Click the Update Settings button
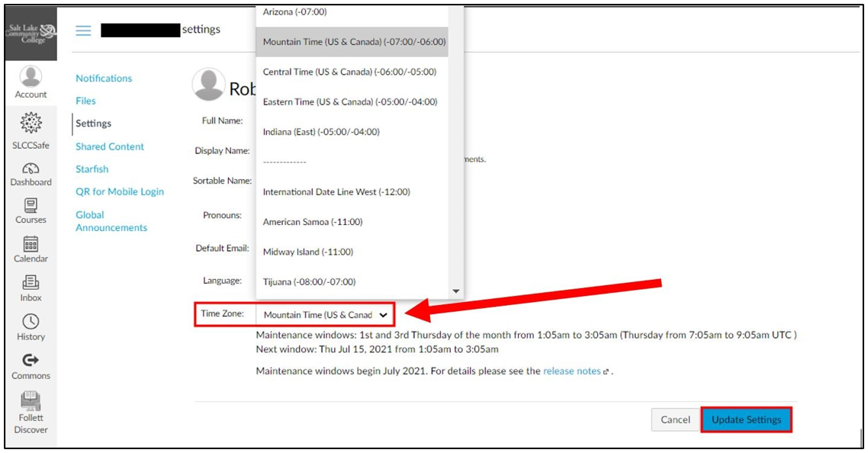The image size is (868, 453). point(746,419)
